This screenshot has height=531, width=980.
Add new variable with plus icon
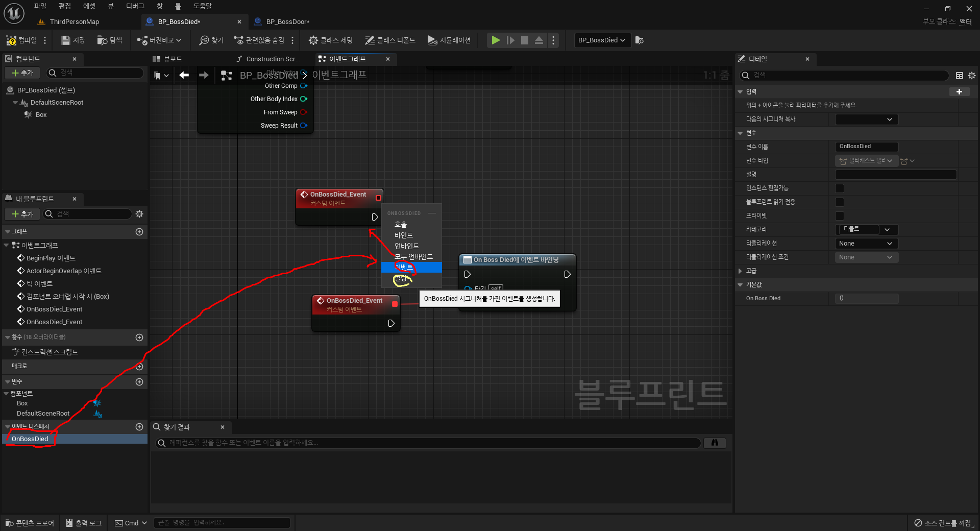click(x=139, y=382)
